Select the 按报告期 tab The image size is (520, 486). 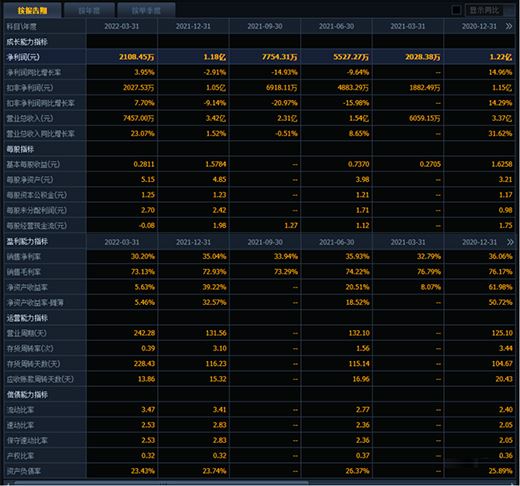[x=32, y=11]
